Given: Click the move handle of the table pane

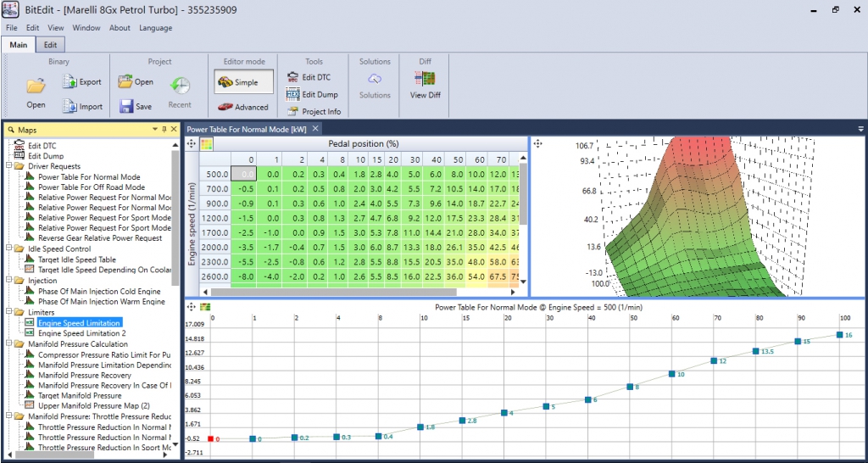Looking at the screenshot, I should pyautogui.click(x=192, y=144).
